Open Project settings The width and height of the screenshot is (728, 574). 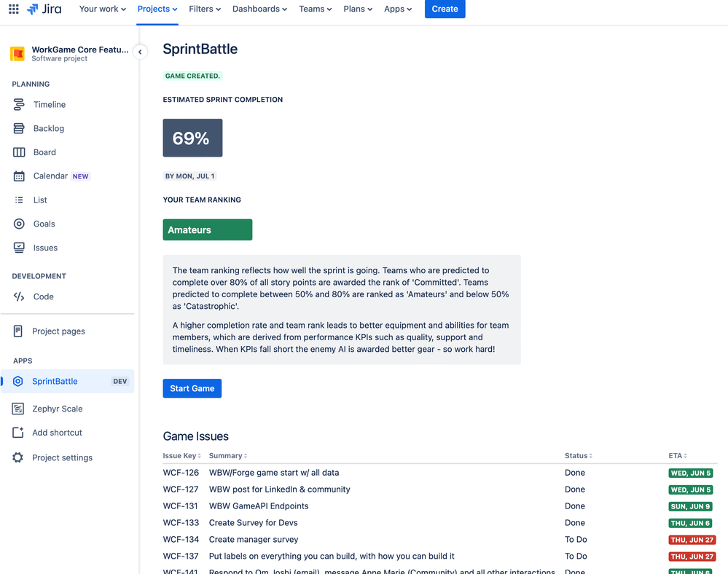click(62, 457)
